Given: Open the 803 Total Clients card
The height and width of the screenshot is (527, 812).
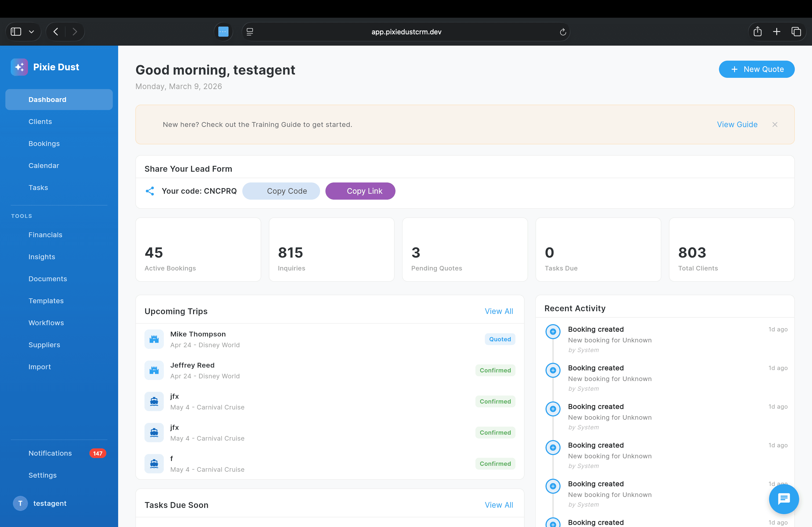Looking at the screenshot, I should coord(732,250).
